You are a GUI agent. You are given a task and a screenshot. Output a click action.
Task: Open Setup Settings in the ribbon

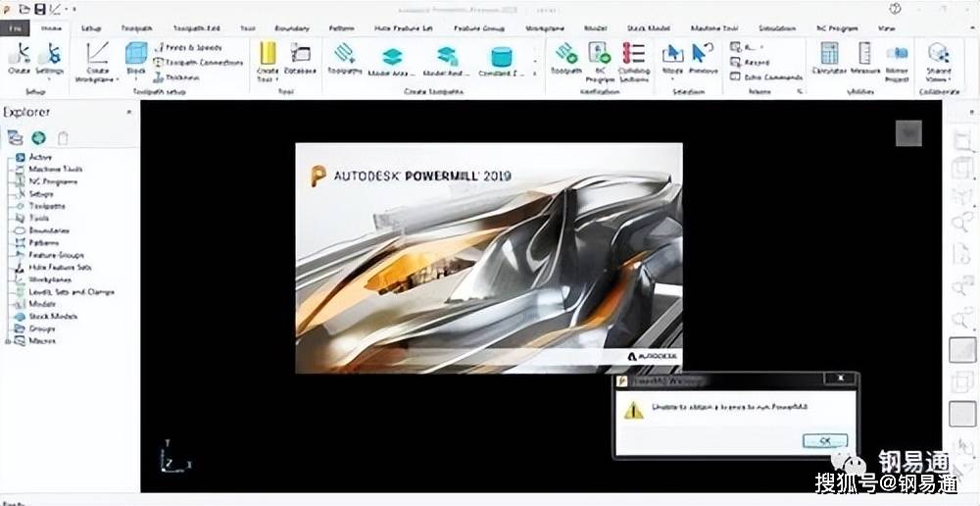50,58
